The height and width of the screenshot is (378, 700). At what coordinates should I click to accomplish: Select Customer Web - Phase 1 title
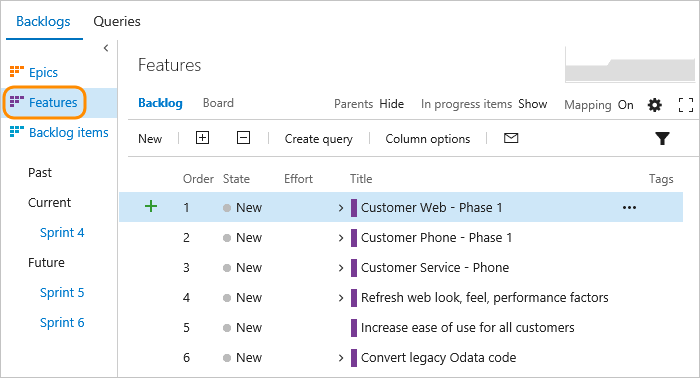pos(432,208)
